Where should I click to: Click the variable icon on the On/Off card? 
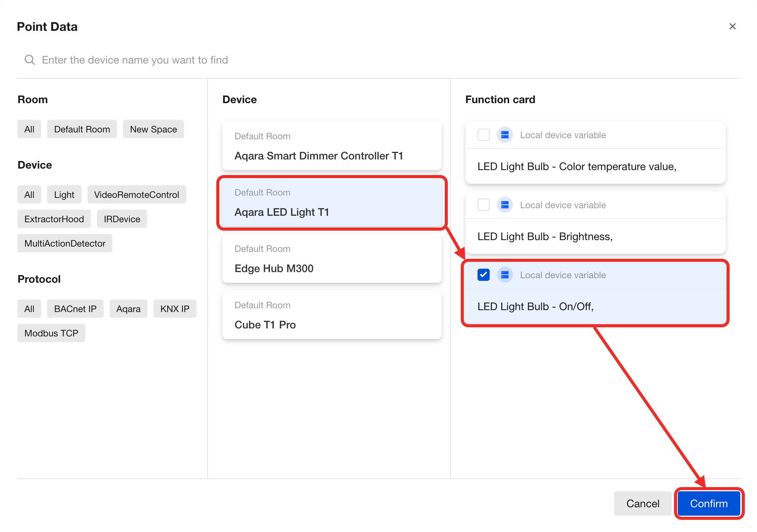pos(505,275)
